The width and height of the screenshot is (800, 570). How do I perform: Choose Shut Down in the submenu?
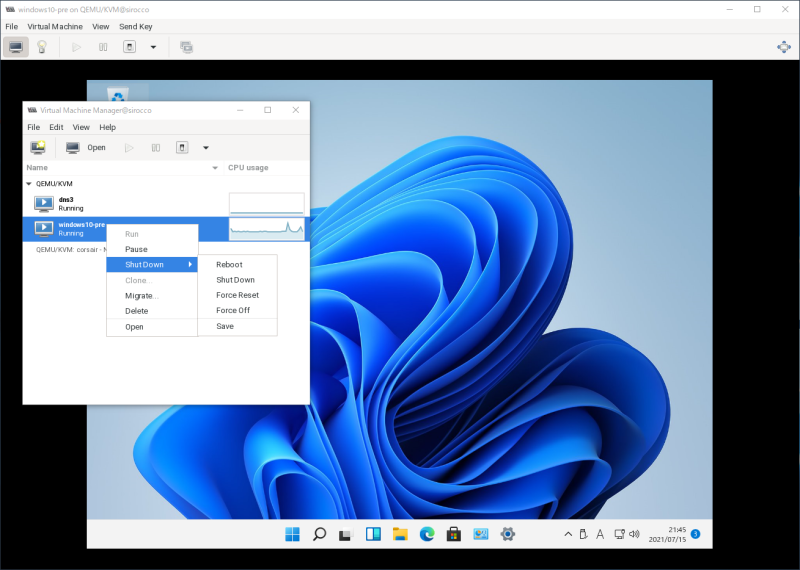(x=238, y=280)
